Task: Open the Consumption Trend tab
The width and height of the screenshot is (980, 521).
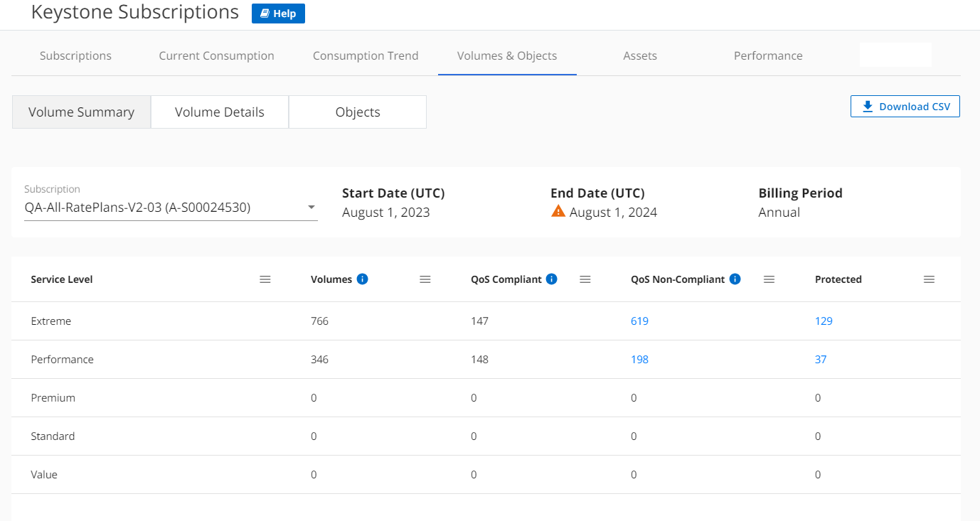Action: [x=366, y=55]
